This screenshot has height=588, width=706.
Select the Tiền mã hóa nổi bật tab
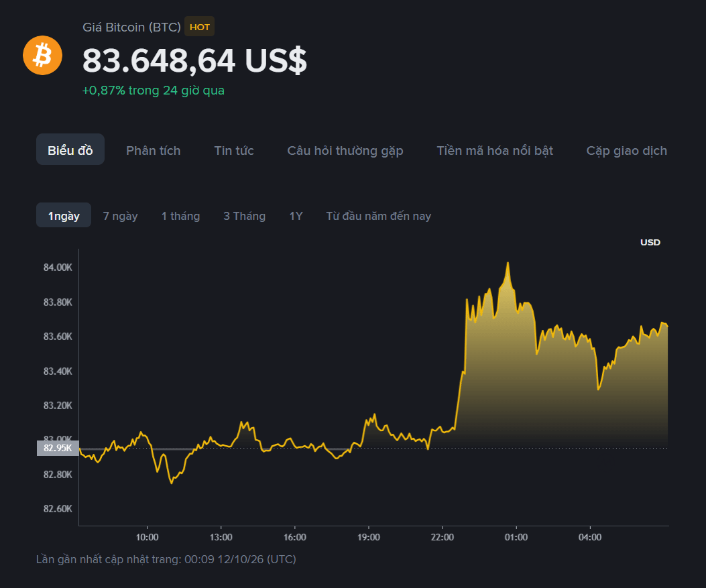coord(495,150)
